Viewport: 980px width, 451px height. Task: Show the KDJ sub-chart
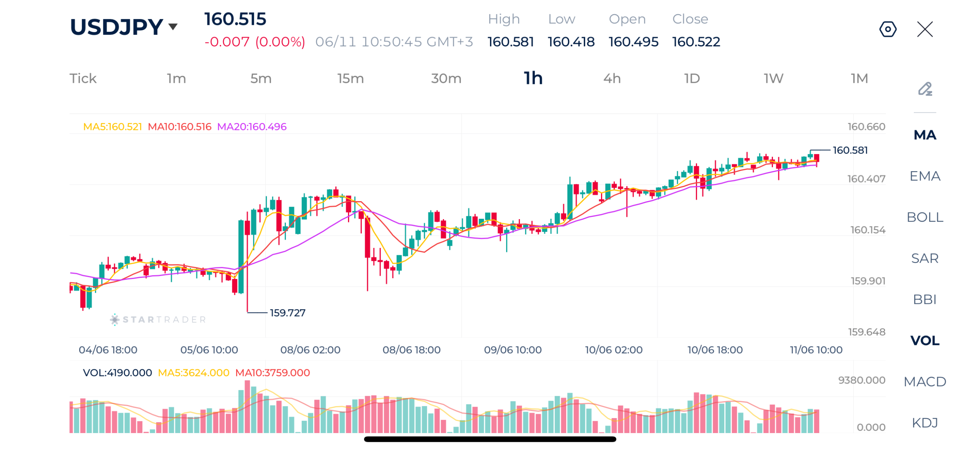tap(924, 422)
